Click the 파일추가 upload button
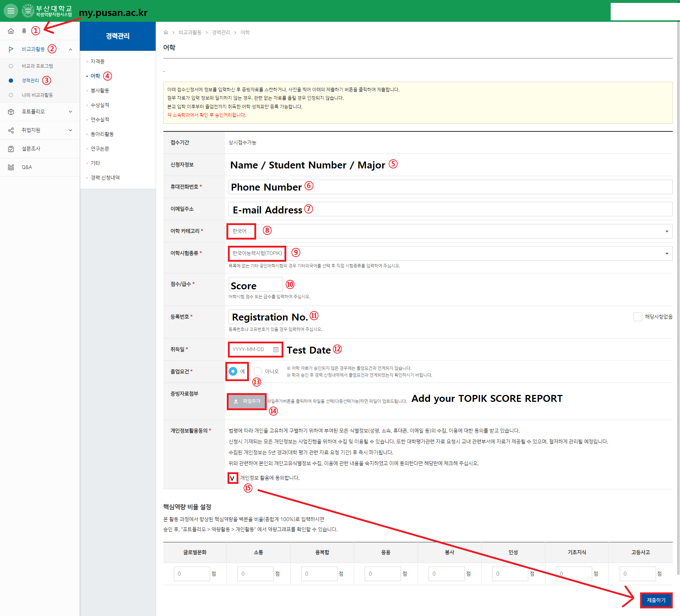680x616 pixels. 247,401
